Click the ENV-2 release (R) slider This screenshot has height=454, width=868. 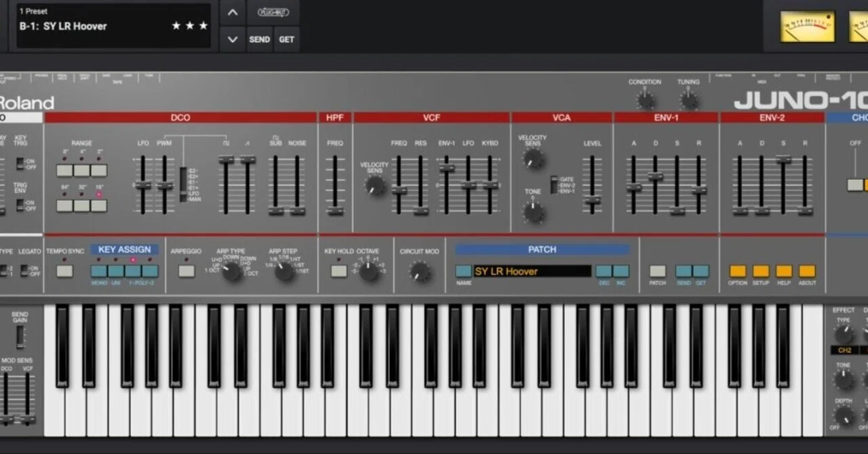pos(805,185)
